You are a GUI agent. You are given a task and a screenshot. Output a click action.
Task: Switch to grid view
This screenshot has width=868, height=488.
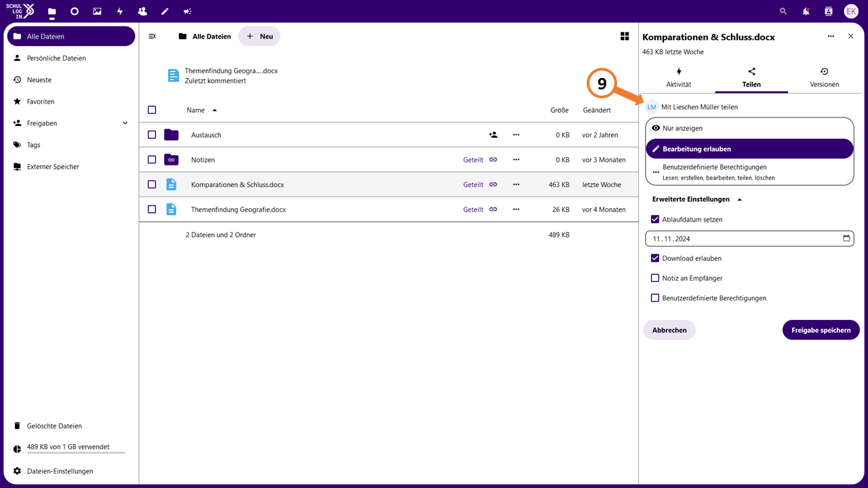[625, 37]
